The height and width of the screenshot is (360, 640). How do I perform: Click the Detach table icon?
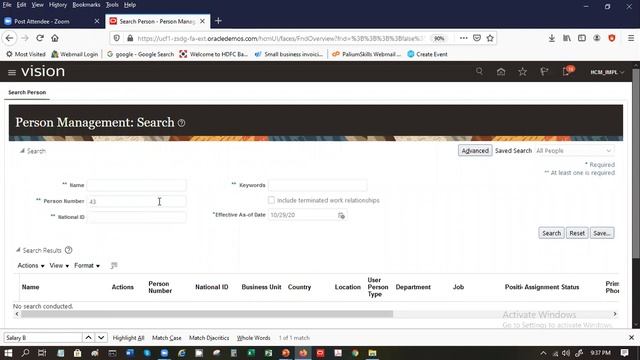pos(114,266)
